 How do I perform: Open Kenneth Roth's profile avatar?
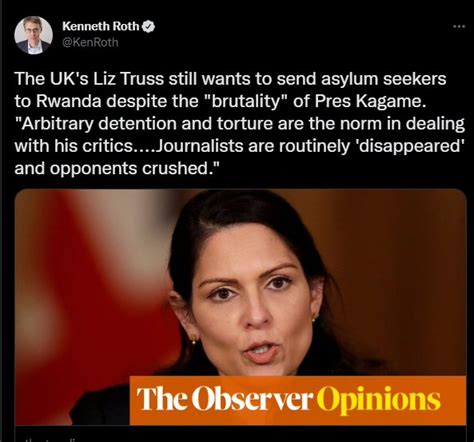pos(33,35)
